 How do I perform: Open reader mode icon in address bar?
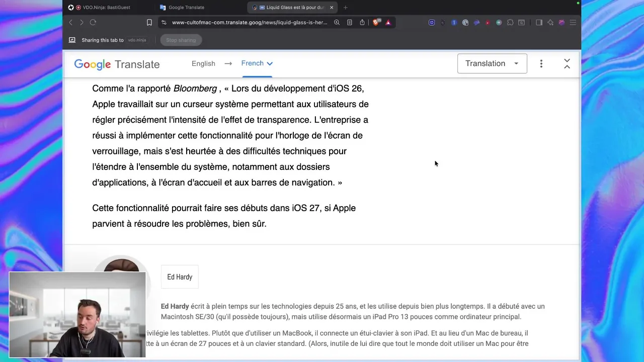(x=350, y=23)
